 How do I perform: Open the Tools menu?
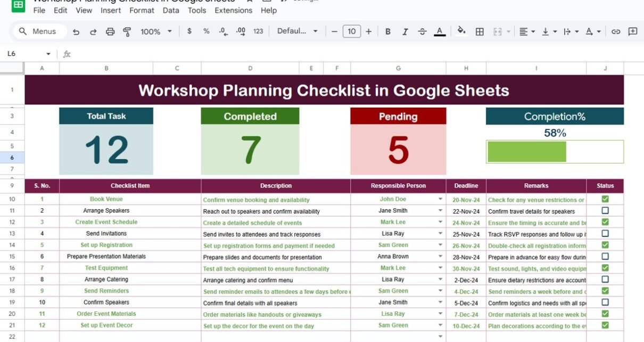197,10
